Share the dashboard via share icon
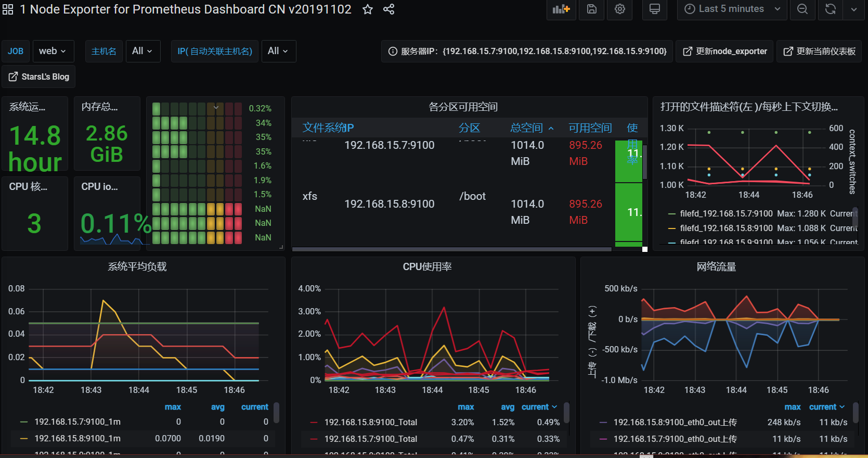Viewport: 868px width, 458px height. point(388,9)
